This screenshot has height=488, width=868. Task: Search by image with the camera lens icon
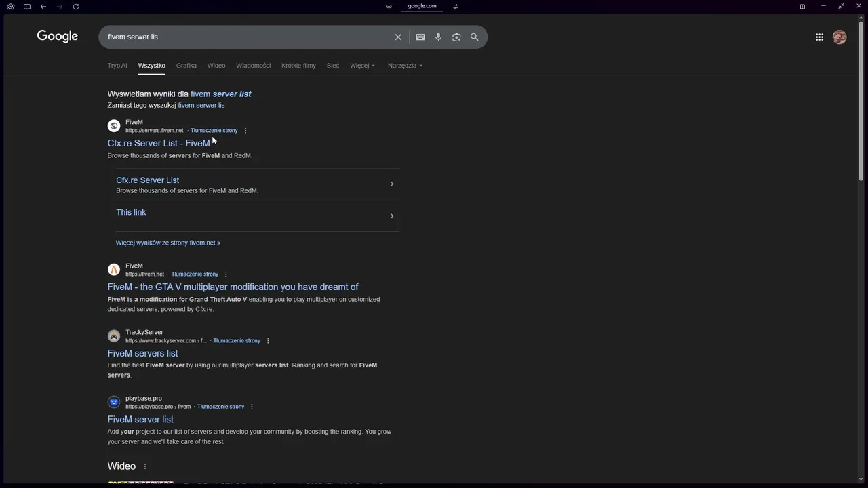click(456, 37)
